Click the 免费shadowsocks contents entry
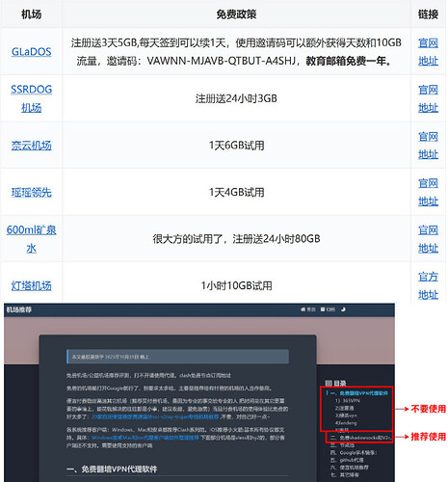This screenshot has height=482, width=448. click(360, 438)
